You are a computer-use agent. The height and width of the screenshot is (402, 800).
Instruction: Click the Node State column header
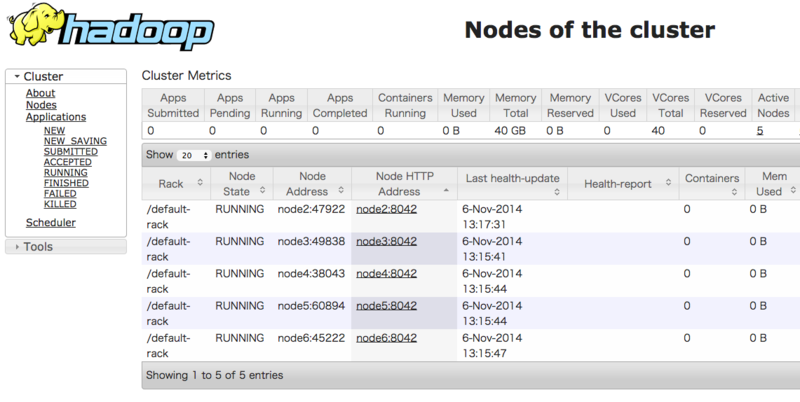point(242,184)
